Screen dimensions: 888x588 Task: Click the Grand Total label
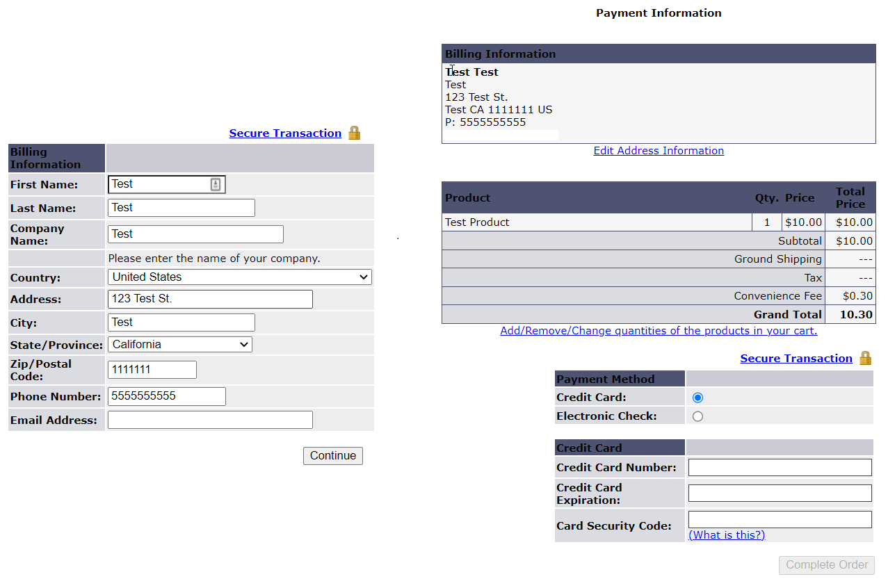tap(787, 315)
